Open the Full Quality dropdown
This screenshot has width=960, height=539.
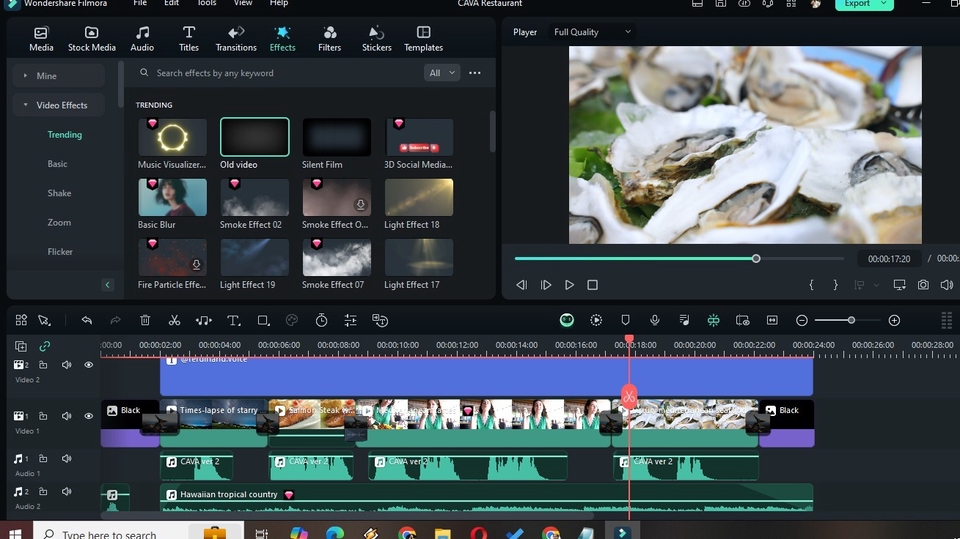592,32
